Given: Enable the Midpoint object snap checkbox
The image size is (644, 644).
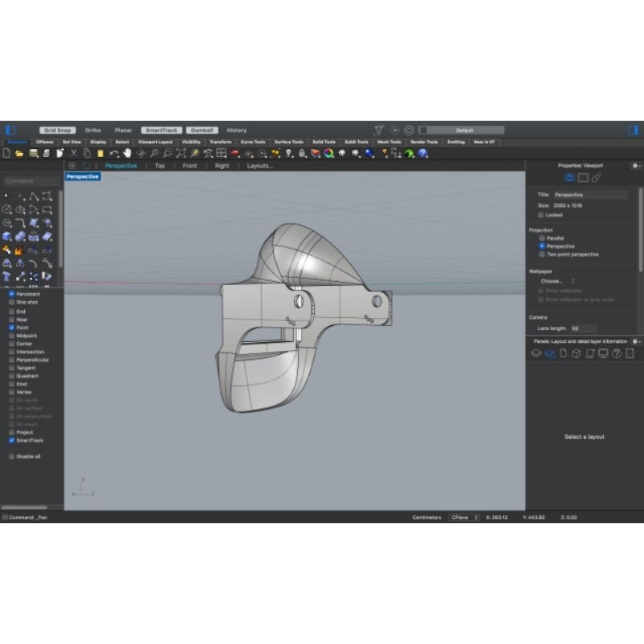Looking at the screenshot, I should tap(12, 336).
